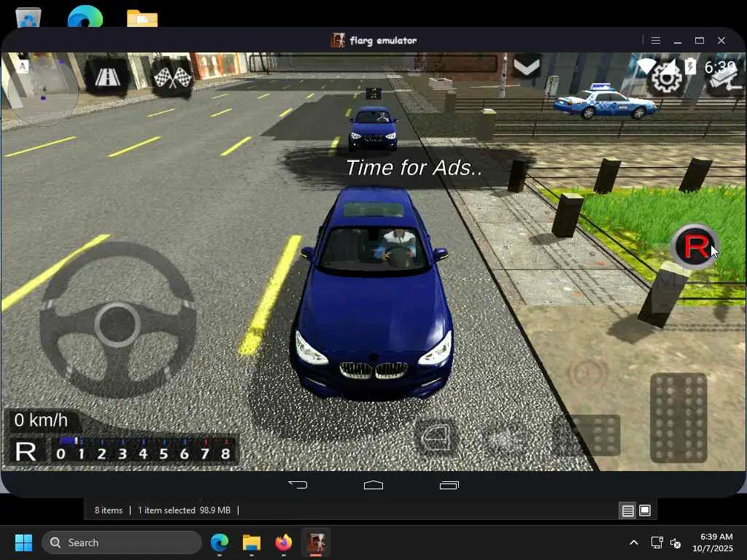Open Firefox from taskbar
This screenshot has height=560, width=747.
284,542
